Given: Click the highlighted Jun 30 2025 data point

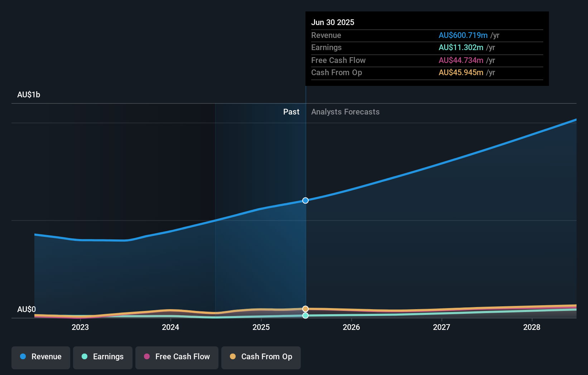Looking at the screenshot, I should 305,200.
